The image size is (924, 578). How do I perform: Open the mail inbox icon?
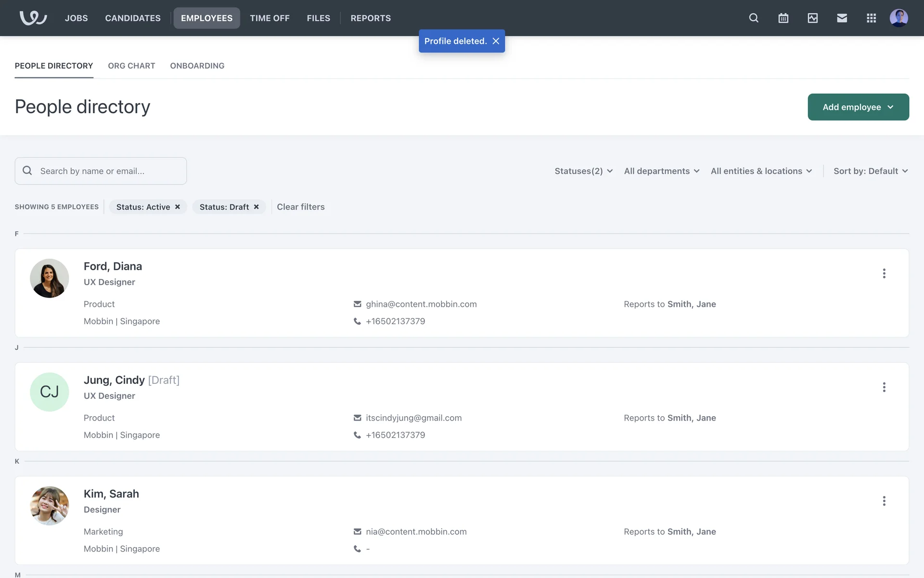[842, 18]
